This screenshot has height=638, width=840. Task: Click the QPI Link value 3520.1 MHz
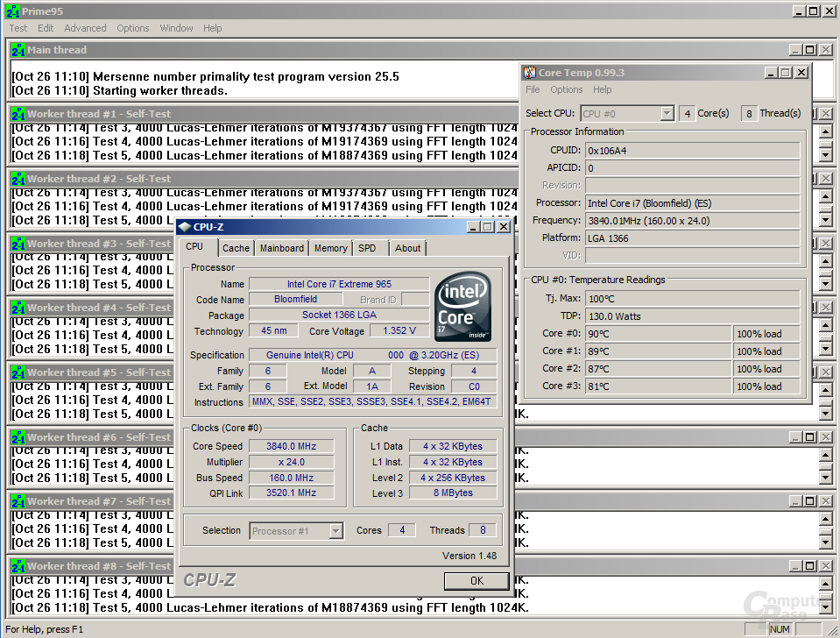pos(292,493)
